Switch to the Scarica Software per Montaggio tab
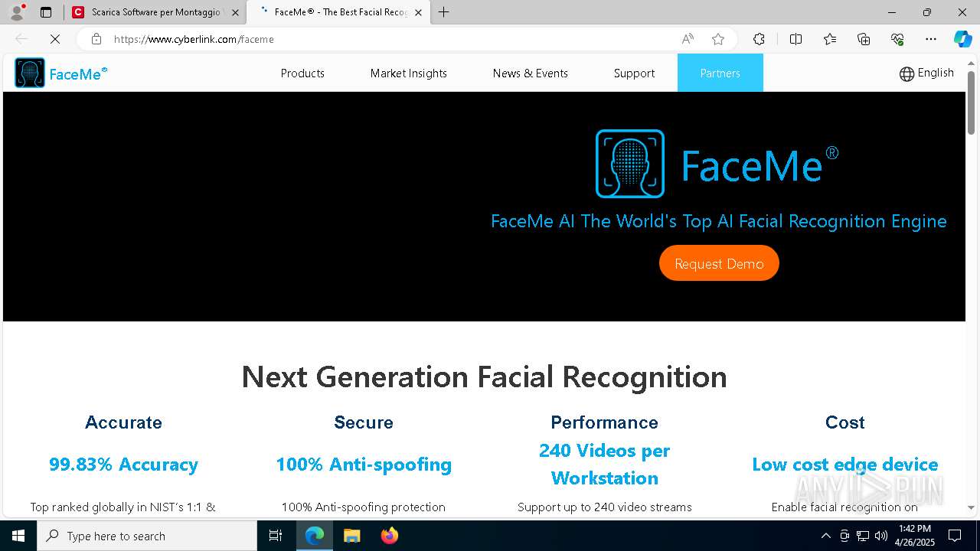980x551 pixels. [x=155, y=12]
